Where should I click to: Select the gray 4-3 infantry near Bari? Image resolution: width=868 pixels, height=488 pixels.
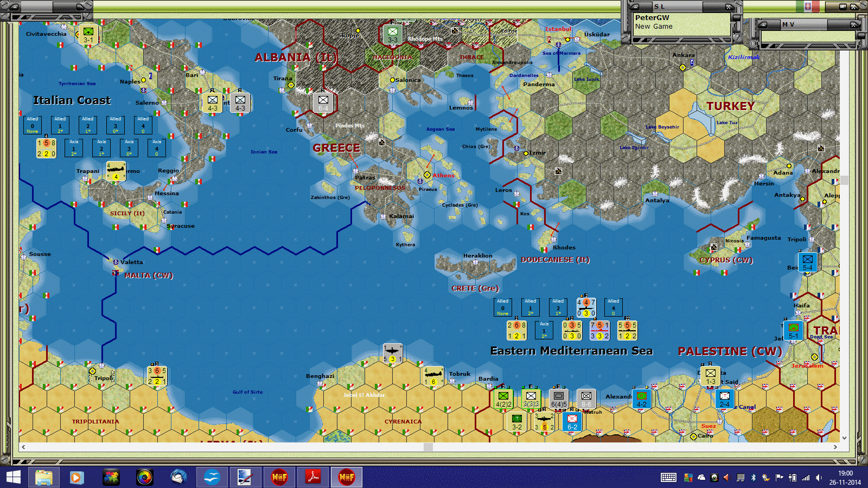click(x=240, y=103)
